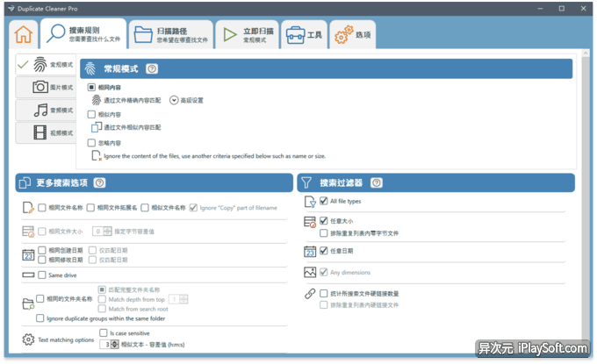Click fingerprint icon beside 通过文件精确内容匹配

[x=97, y=100]
